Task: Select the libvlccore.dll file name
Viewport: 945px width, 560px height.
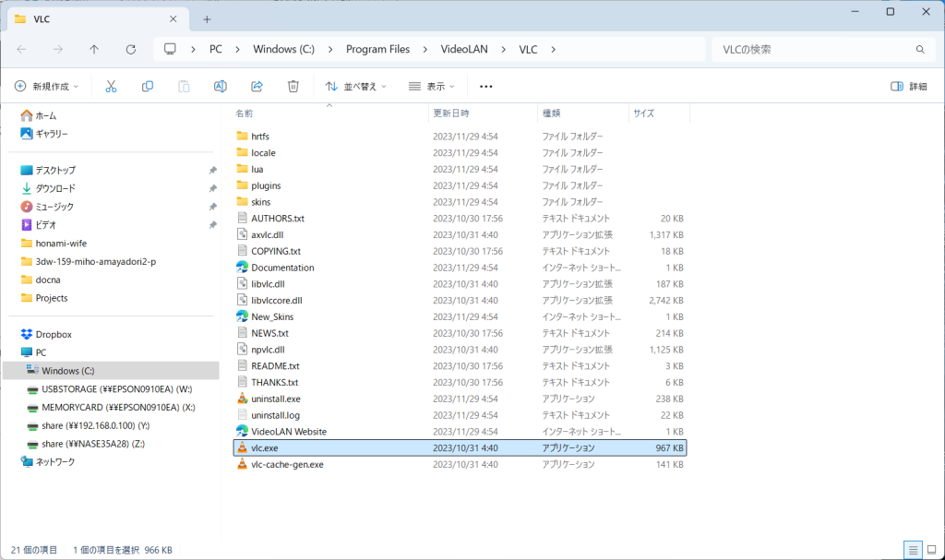Action: (277, 300)
